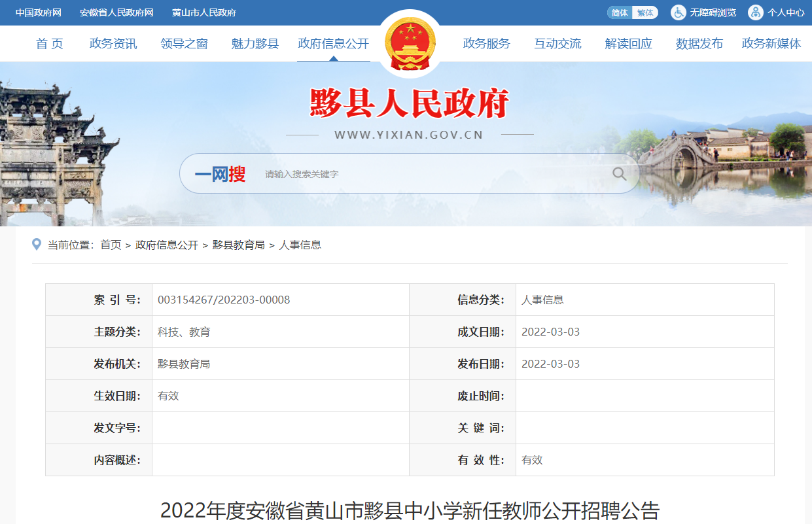Screen dimensions: 812x524
Task: Click the 有效性 value 有效
Action: coord(532,460)
